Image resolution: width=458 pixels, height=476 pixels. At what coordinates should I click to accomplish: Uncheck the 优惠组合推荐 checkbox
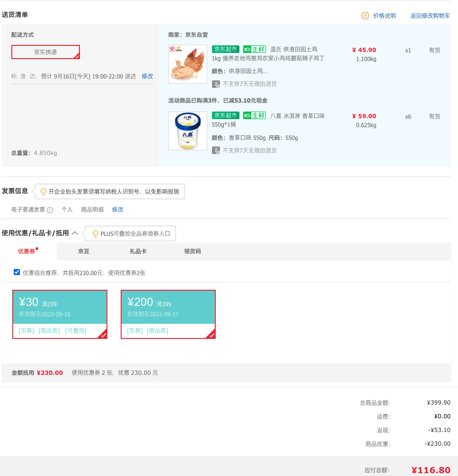pyautogui.click(x=17, y=272)
